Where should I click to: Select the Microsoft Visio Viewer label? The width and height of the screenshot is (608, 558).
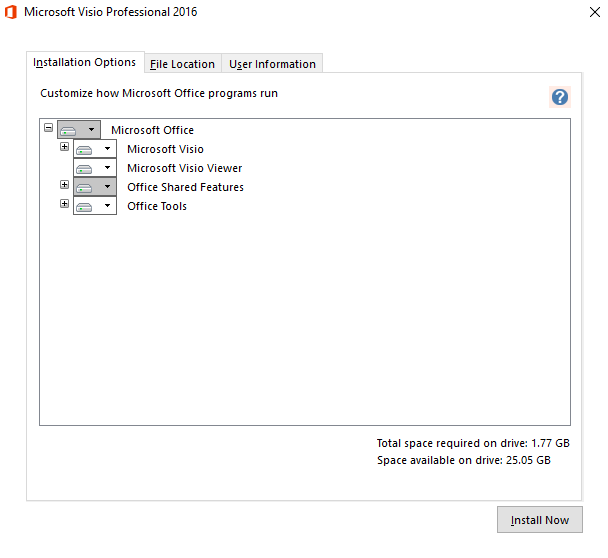[x=185, y=168]
